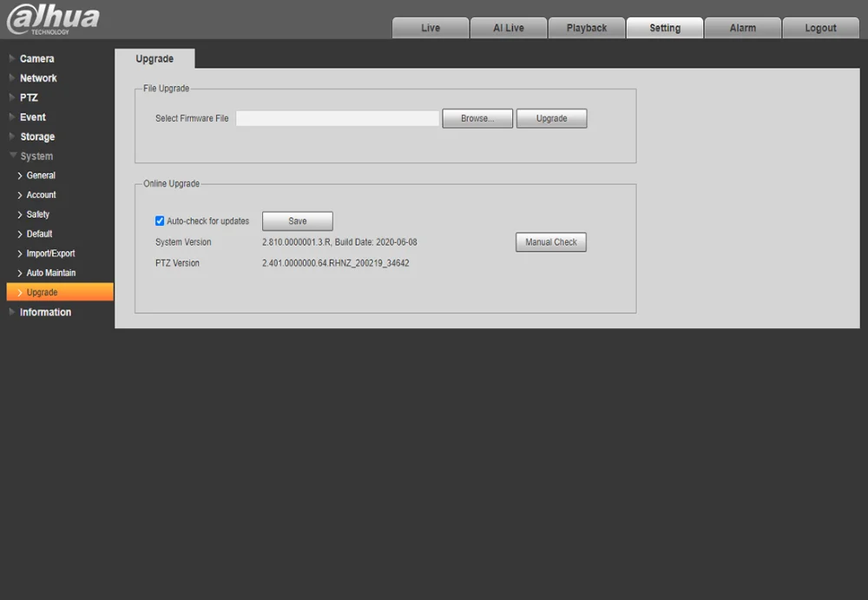868x600 pixels.
Task: Click PTZ version value 2.401.0000000.64.RHNZ_200219_34642
Action: [x=335, y=263]
